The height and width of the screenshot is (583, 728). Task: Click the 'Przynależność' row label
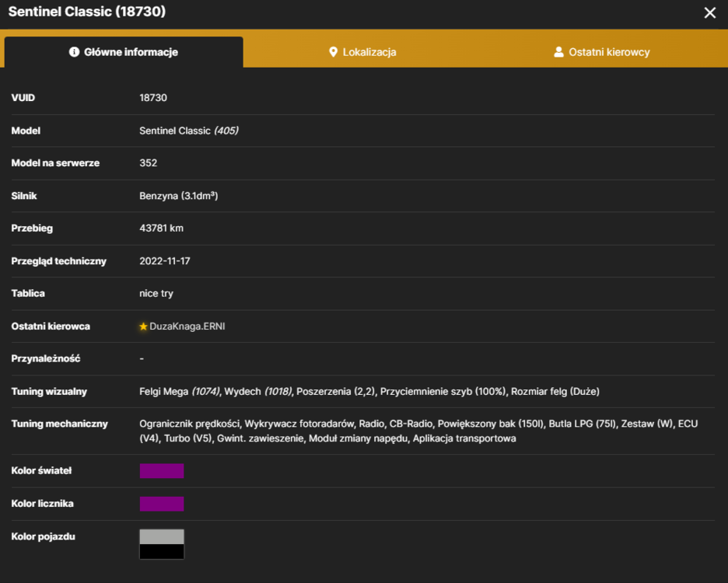tap(45, 359)
